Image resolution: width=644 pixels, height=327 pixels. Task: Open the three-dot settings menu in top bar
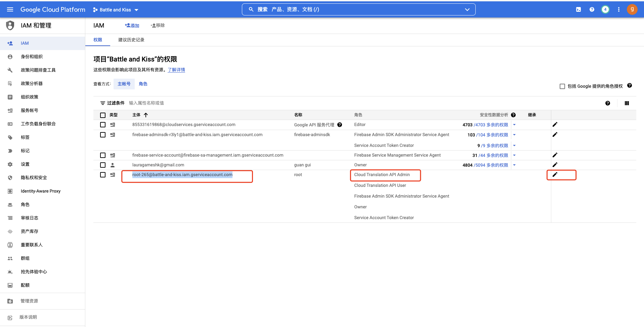tap(619, 9)
